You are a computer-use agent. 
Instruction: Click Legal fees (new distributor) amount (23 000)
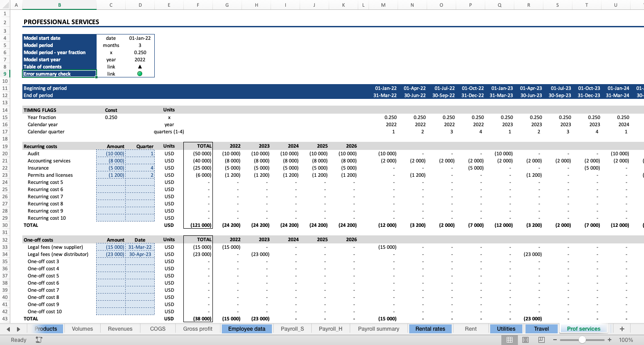point(111,254)
